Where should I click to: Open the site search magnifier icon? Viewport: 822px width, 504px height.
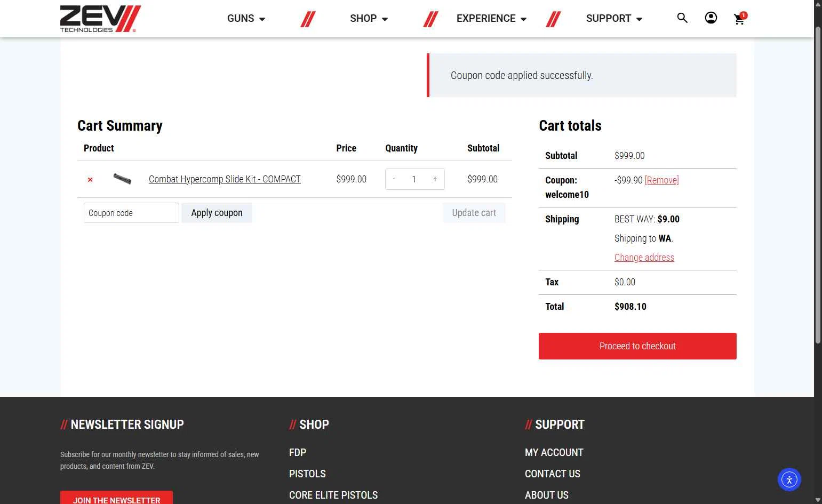[682, 18]
